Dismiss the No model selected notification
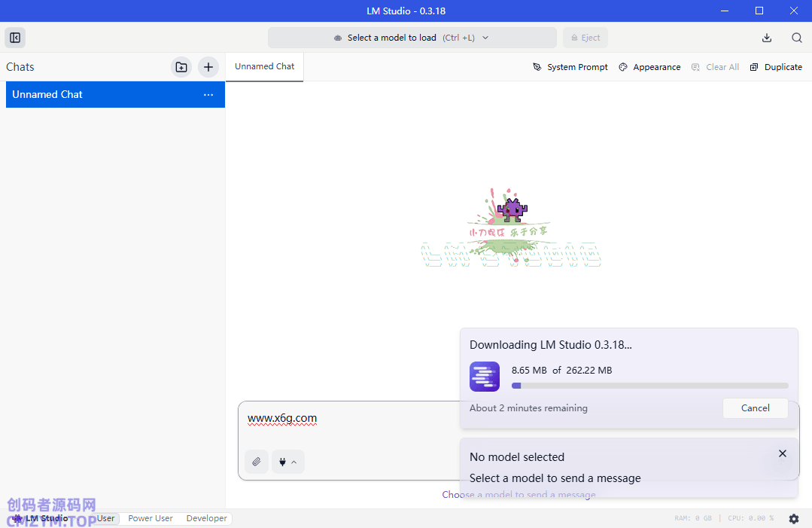812x528 pixels. coord(783,453)
